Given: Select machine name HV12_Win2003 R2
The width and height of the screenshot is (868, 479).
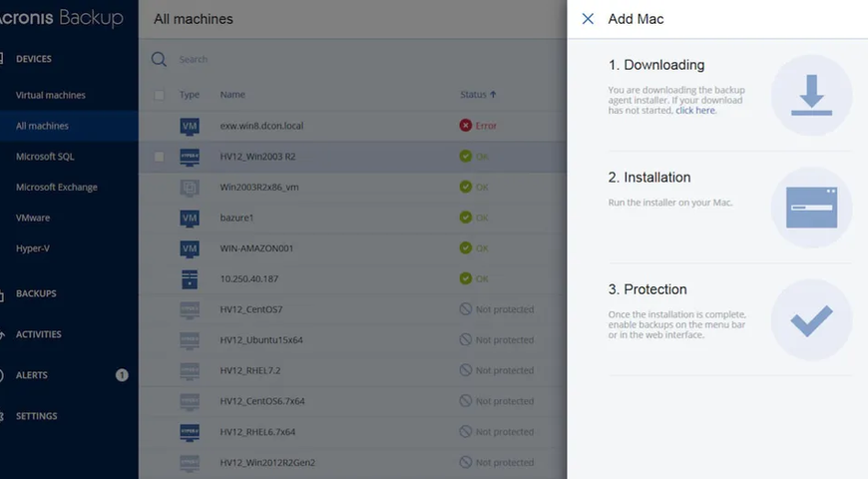Looking at the screenshot, I should tap(257, 157).
